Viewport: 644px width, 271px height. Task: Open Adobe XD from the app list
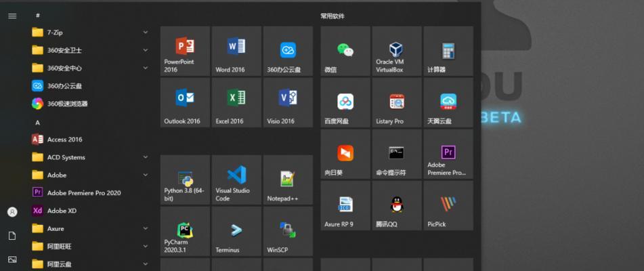[x=90, y=211]
